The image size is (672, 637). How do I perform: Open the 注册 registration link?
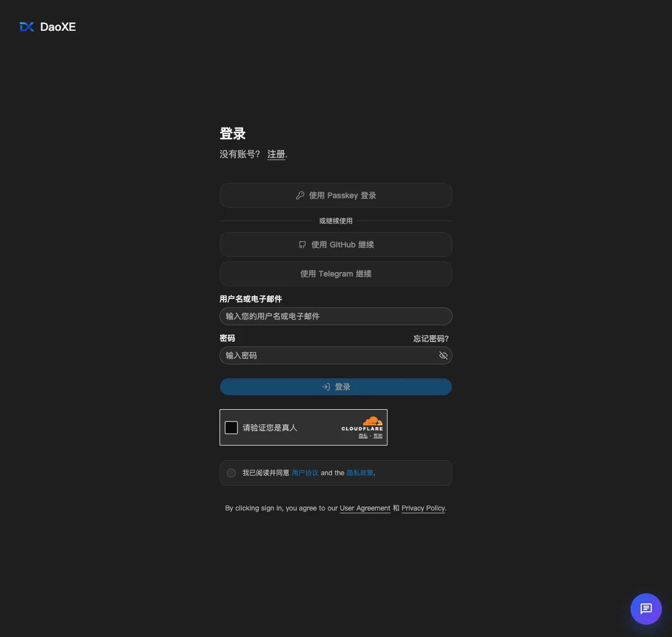pos(276,154)
